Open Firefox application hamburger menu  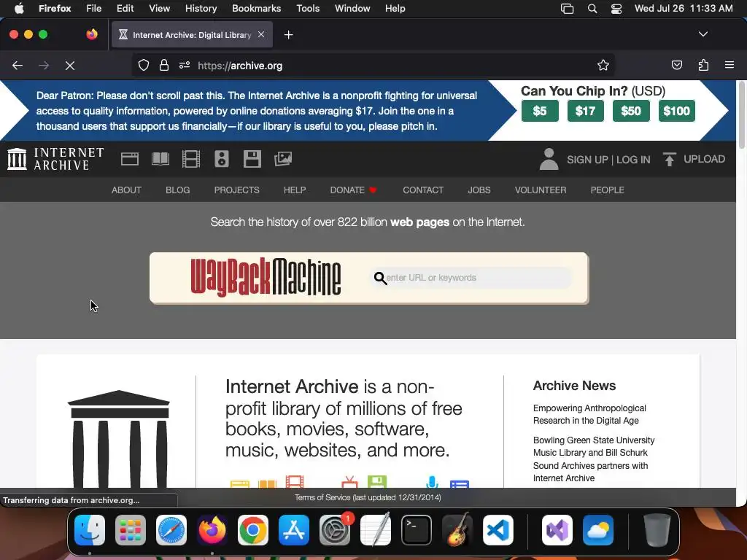click(729, 65)
